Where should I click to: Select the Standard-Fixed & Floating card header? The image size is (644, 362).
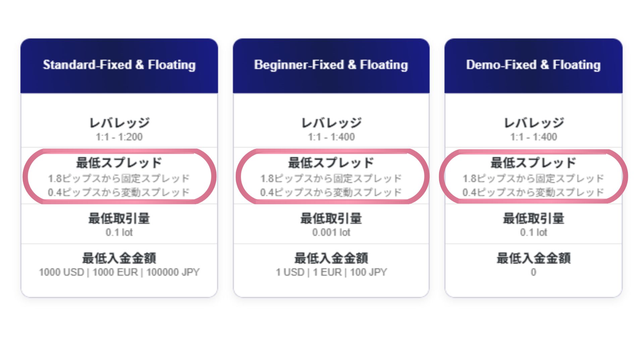tap(119, 66)
